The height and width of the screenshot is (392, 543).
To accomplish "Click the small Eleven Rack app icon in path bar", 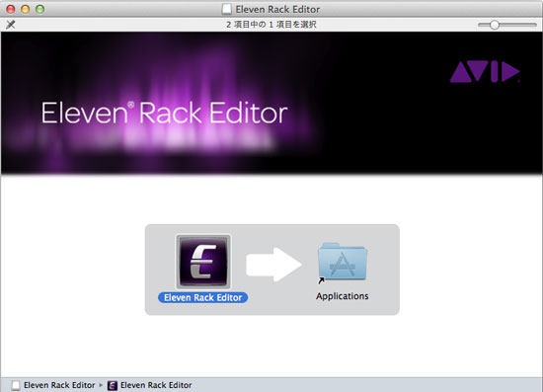I will coord(113,385).
